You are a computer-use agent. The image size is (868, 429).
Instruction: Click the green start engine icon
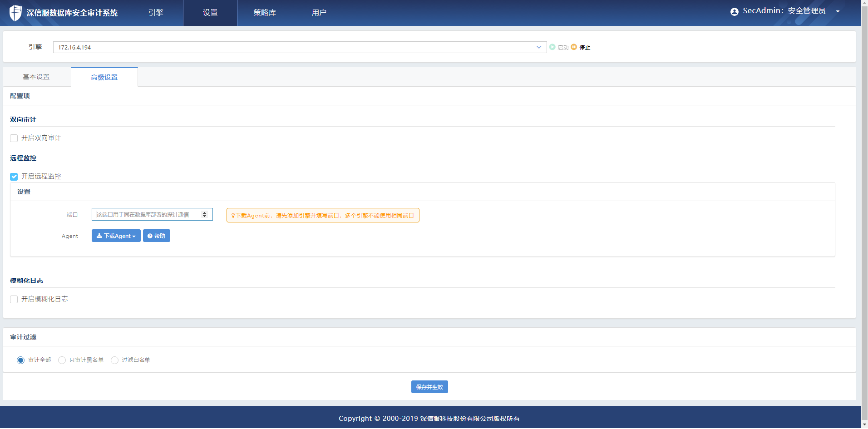tap(552, 47)
